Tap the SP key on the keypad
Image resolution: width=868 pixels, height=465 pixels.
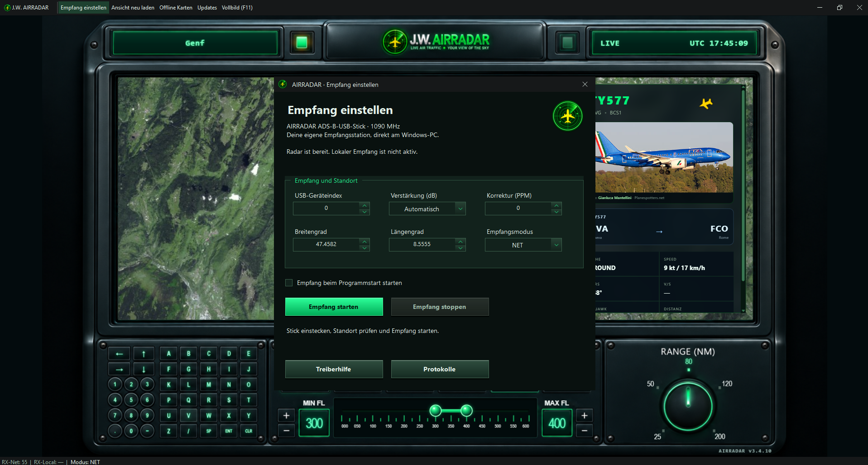pyautogui.click(x=209, y=431)
